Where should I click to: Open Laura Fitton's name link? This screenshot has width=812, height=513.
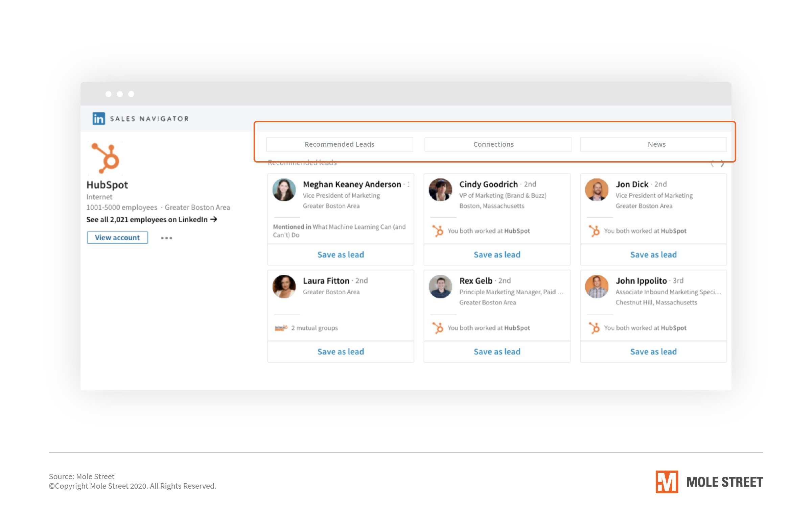[x=326, y=281]
